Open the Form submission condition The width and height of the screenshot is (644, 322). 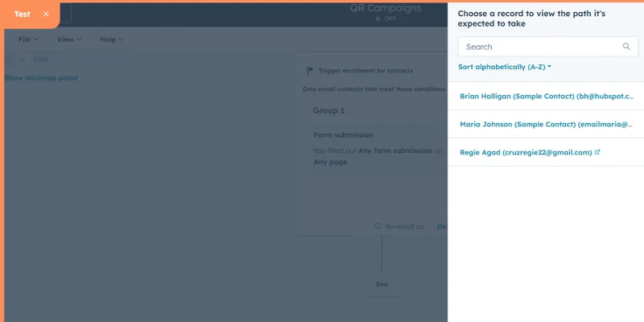(344, 135)
